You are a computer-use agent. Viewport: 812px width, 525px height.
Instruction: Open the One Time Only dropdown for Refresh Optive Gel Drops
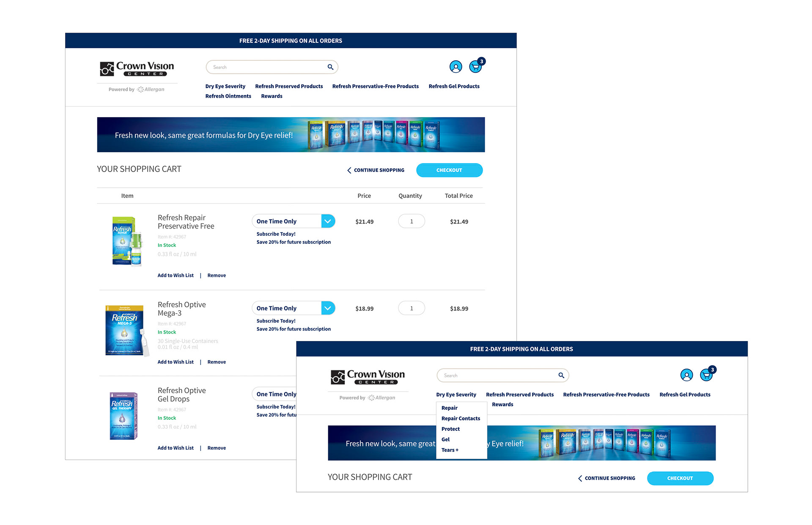[274, 394]
